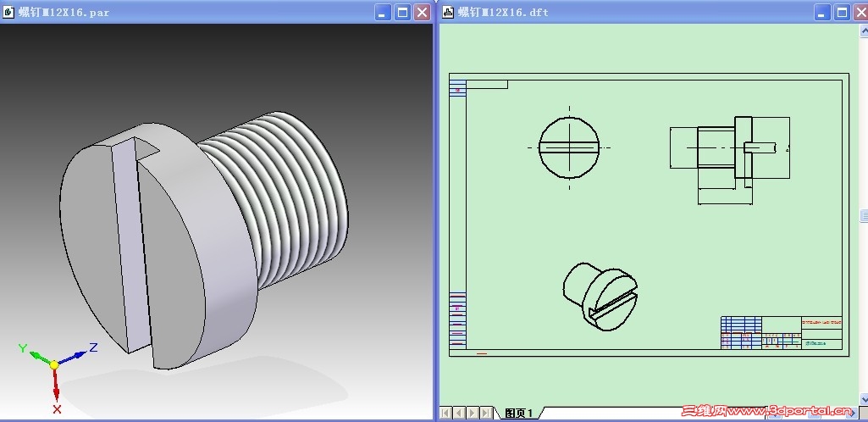
Task: Maximize the 螺钉M12X16.dft window
Action: 842,12
